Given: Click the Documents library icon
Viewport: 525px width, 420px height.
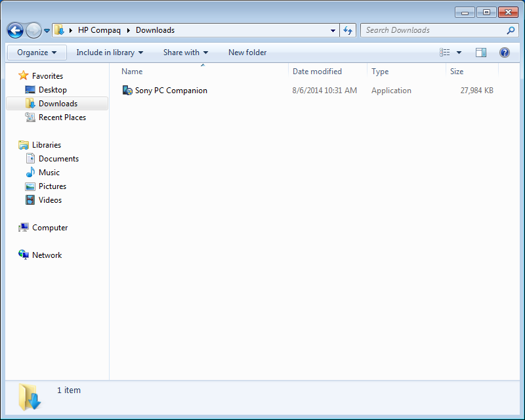Looking at the screenshot, I should pos(30,158).
